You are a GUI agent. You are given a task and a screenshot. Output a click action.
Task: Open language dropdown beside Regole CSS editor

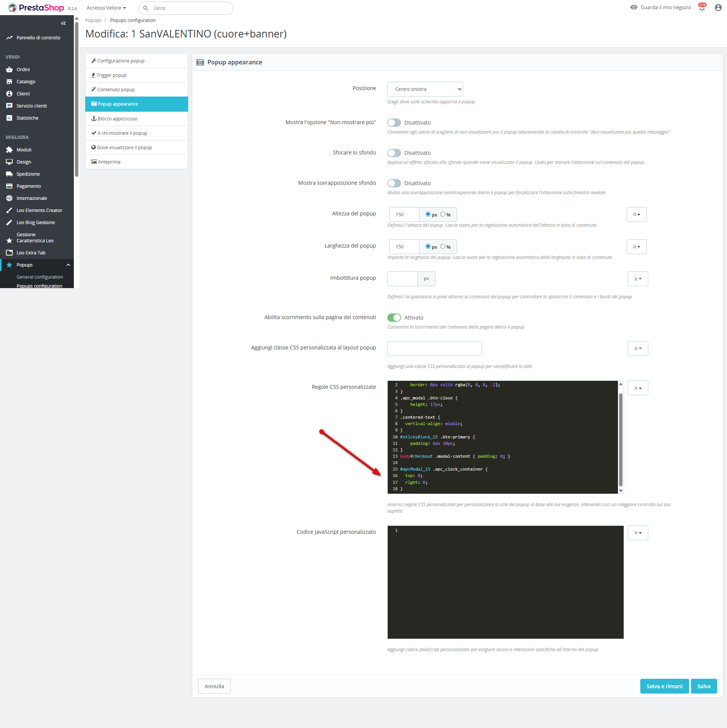point(638,388)
